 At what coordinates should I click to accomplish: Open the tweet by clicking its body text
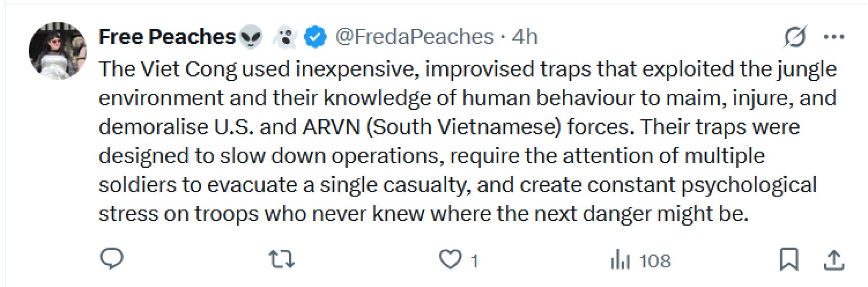(x=430, y=156)
